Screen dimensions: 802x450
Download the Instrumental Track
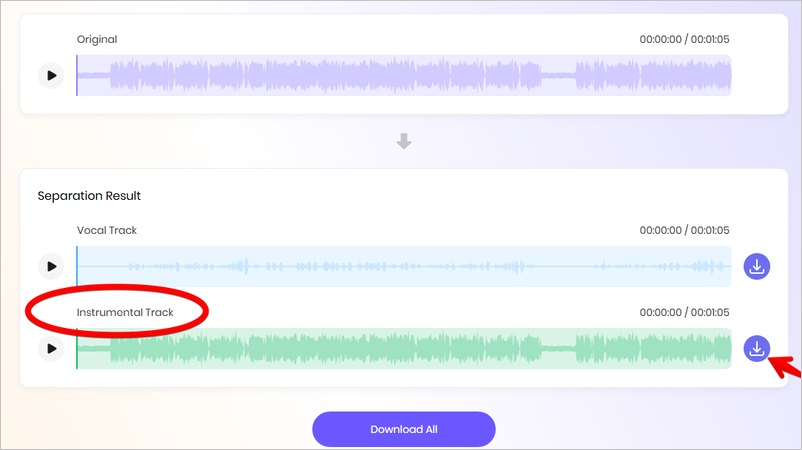pyautogui.click(x=756, y=349)
